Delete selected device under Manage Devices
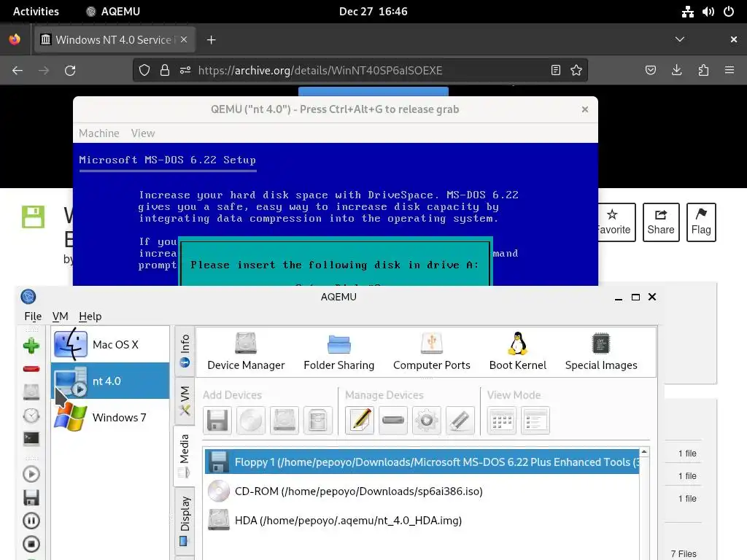 click(x=393, y=421)
